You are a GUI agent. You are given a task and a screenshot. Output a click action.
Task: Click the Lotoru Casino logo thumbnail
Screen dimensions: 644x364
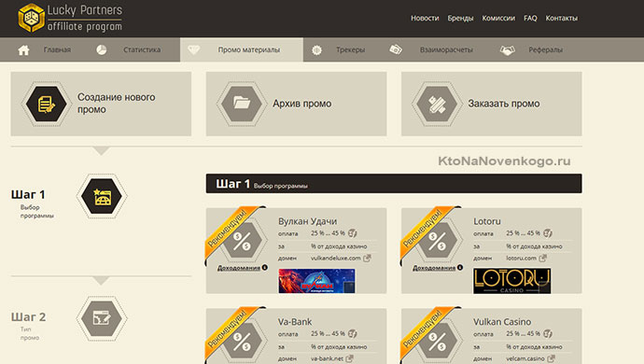[x=511, y=281]
